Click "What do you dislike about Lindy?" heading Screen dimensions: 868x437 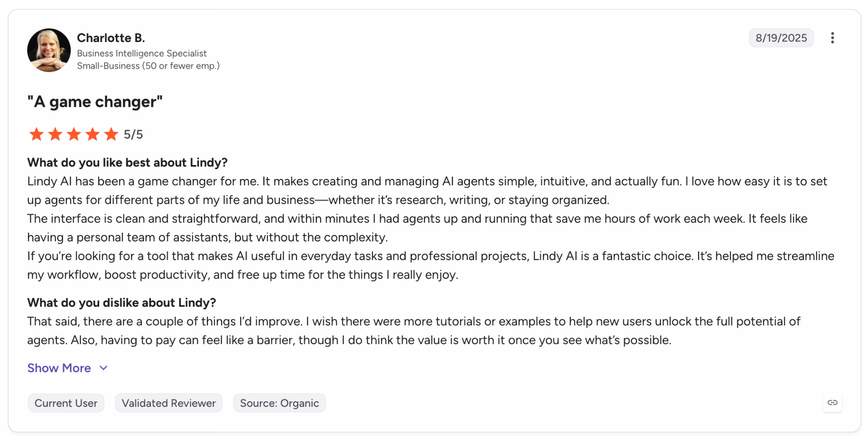[x=122, y=303]
